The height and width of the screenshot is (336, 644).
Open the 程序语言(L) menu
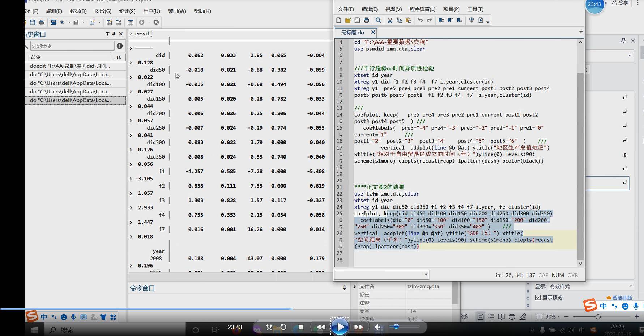[x=422, y=9]
